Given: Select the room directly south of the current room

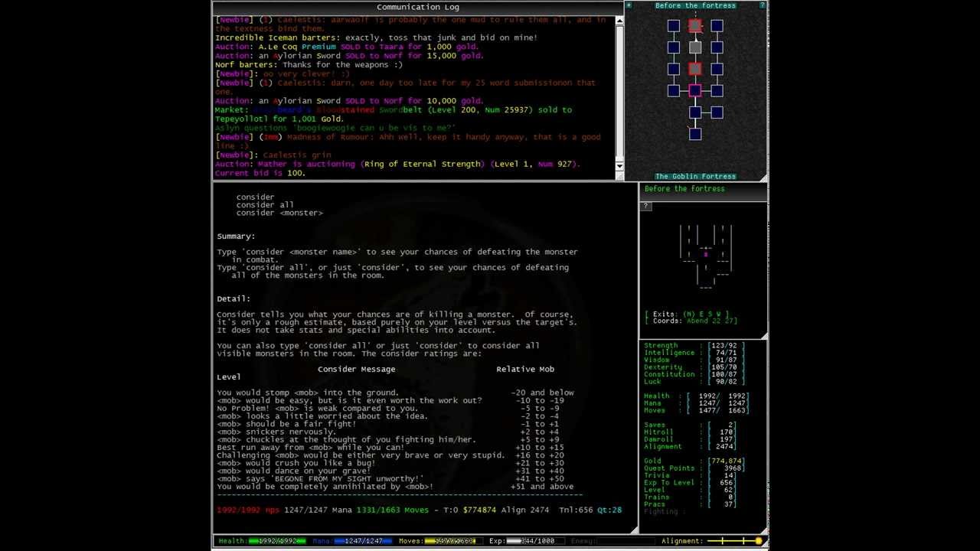Looking at the screenshot, I should point(694,112).
